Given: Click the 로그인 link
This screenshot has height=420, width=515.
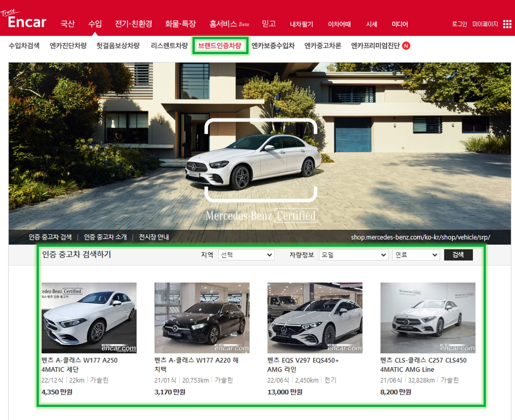Looking at the screenshot, I should [x=459, y=24].
